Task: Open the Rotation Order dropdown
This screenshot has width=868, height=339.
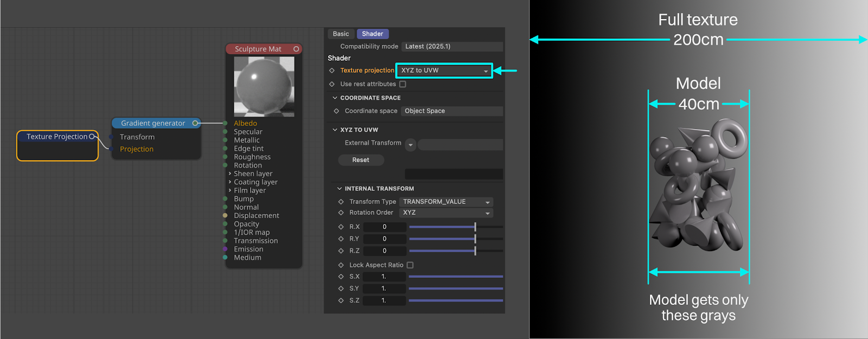Action: point(446,213)
